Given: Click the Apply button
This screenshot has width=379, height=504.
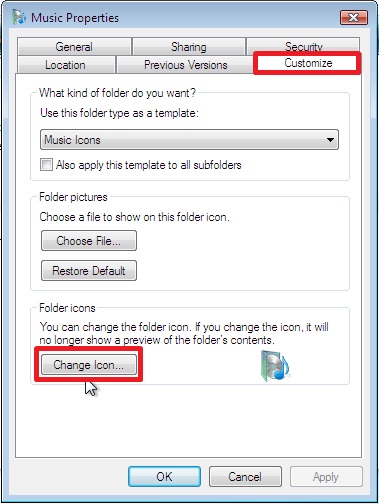Looking at the screenshot, I should (326, 476).
